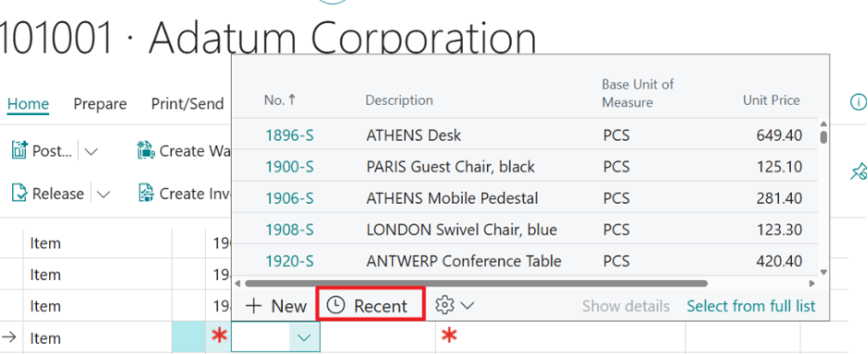The width and height of the screenshot is (868, 354).
Task: Click LONDON Swivel Chair, blue
Action: 462,229
